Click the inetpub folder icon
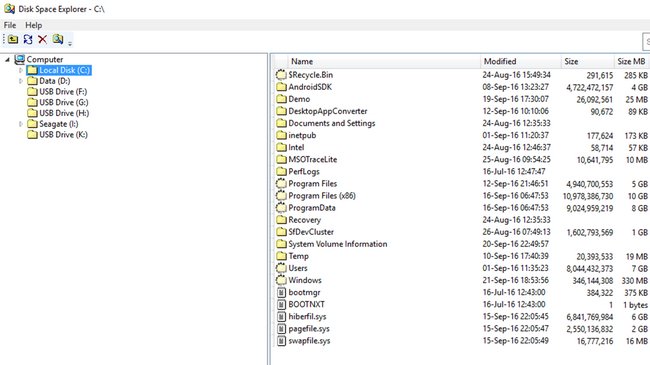This screenshot has width=650, height=365. (x=281, y=135)
